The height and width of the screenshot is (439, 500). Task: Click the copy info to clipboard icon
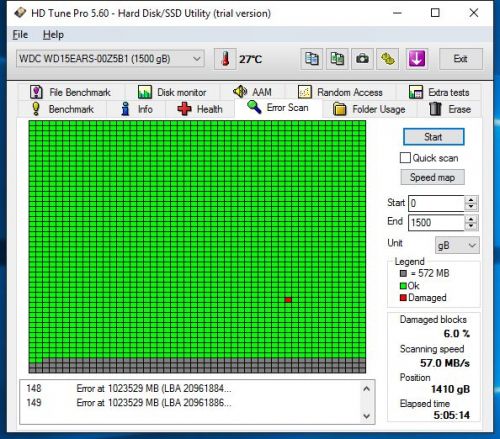coord(312,59)
